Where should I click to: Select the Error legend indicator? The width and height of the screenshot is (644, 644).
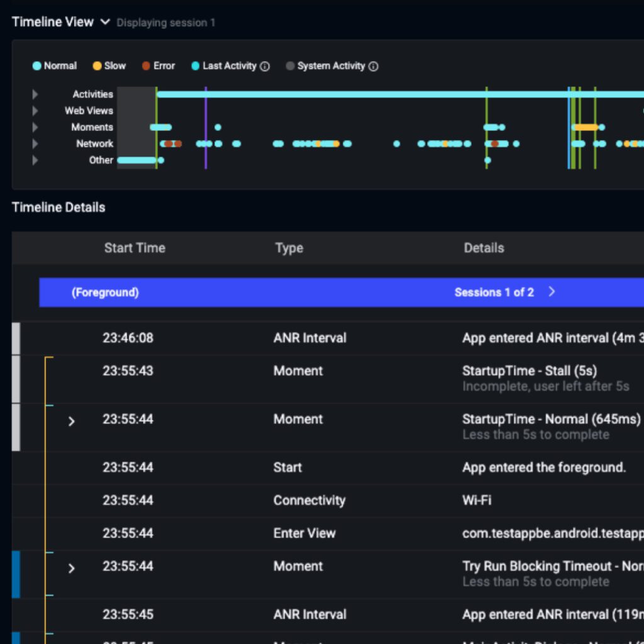[146, 66]
